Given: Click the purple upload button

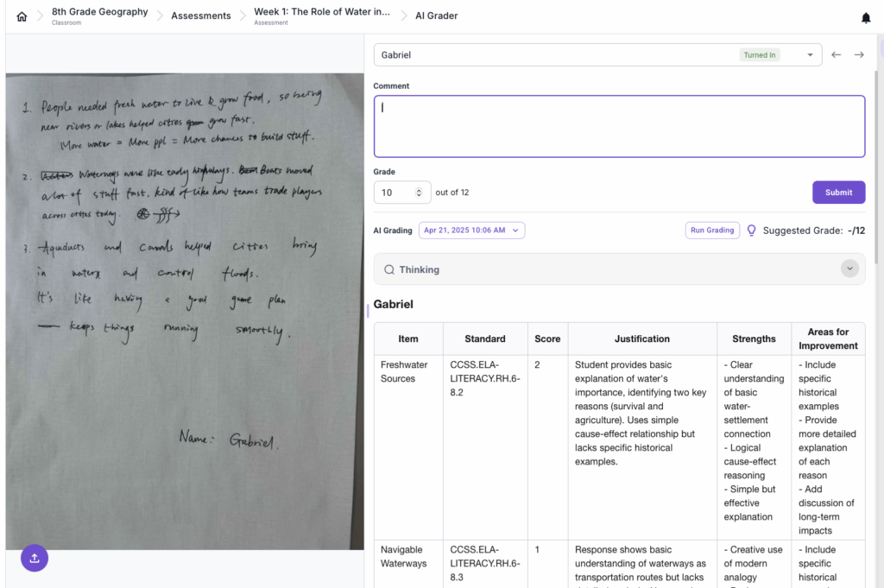Looking at the screenshot, I should tap(35, 558).
